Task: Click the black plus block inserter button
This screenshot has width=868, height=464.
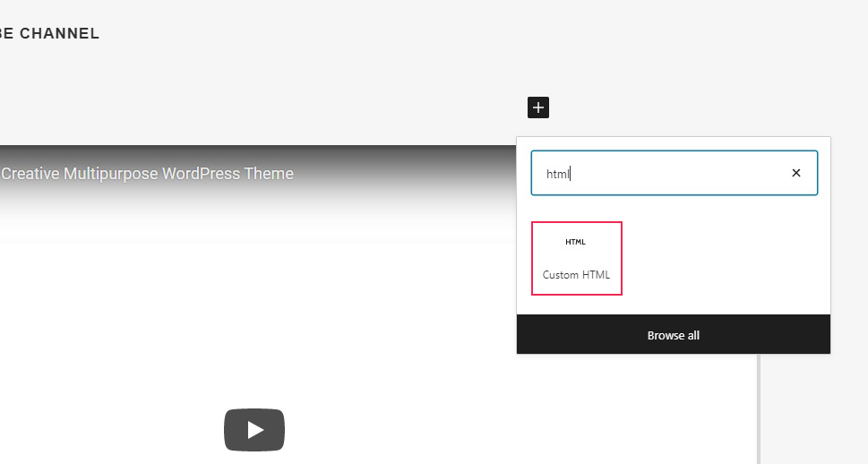Action: (x=538, y=107)
